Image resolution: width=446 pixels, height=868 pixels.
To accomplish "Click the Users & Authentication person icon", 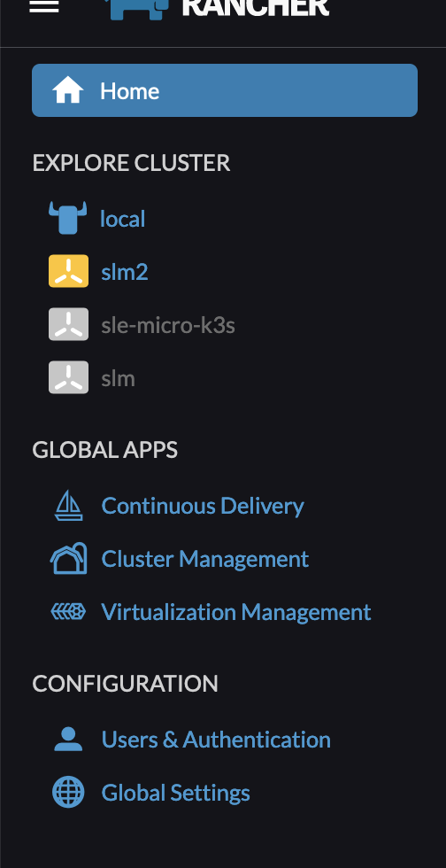I will tap(69, 739).
